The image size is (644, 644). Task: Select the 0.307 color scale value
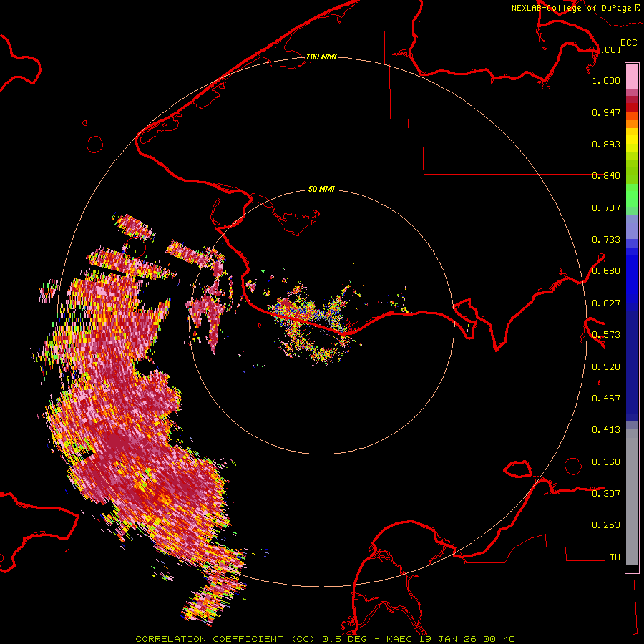pyautogui.click(x=606, y=493)
